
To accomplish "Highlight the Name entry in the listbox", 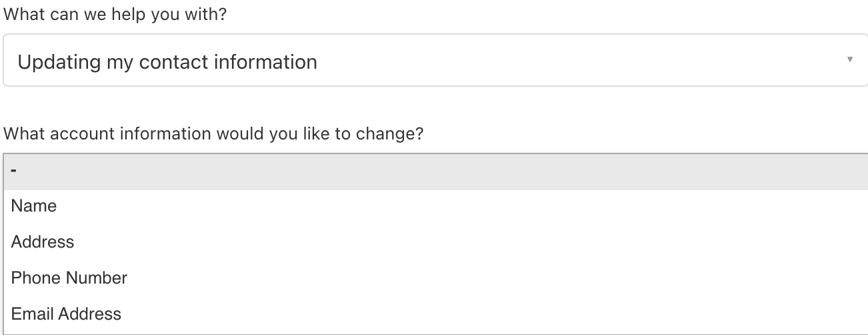I will point(34,206).
